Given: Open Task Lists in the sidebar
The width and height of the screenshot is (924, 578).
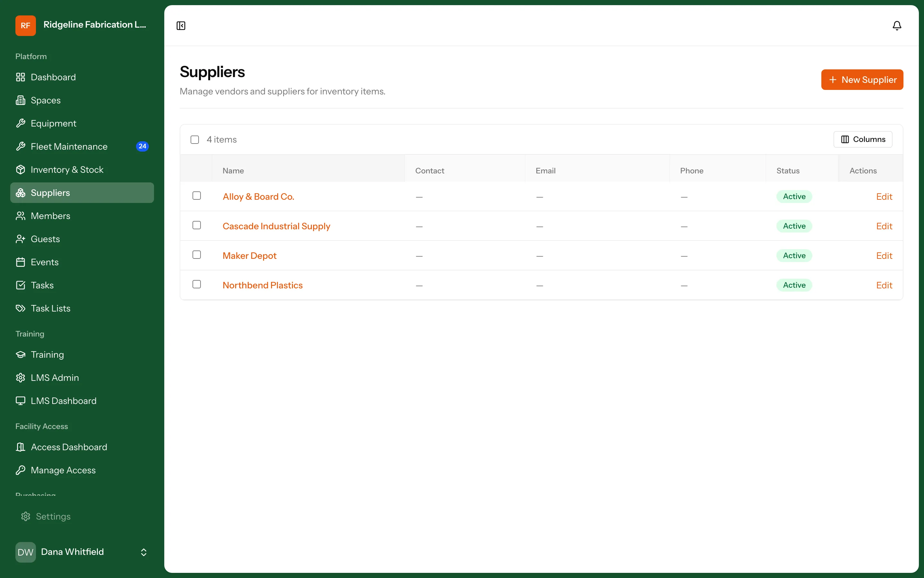Looking at the screenshot, I should coord(82,309).
